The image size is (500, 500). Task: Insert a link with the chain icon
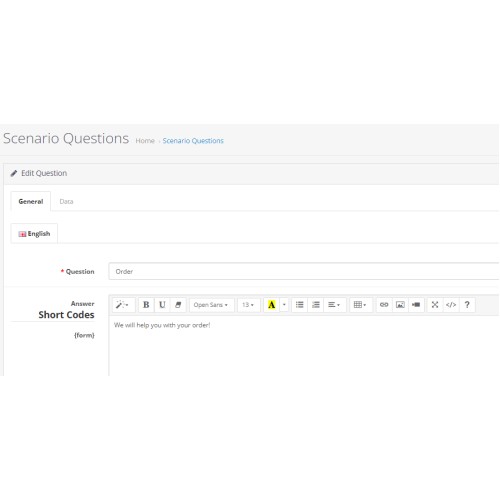click(384, 305)
